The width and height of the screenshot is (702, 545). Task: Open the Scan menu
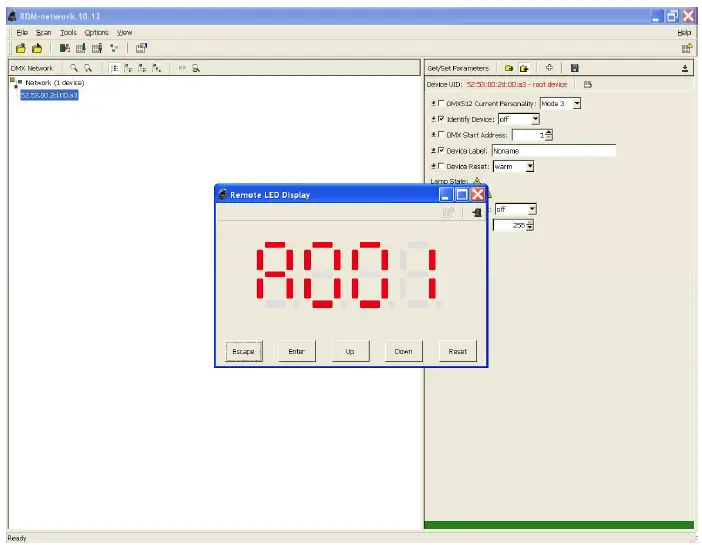[x=43, y=32]
